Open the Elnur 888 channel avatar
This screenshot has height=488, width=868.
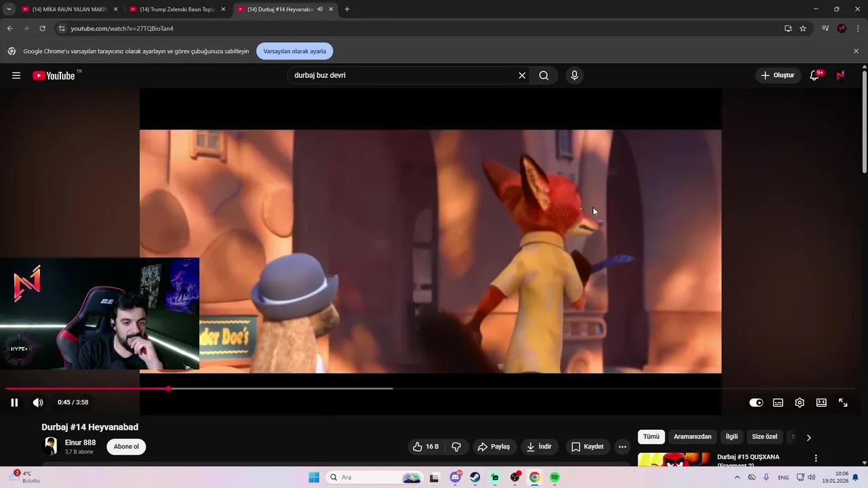click(51, 446)
